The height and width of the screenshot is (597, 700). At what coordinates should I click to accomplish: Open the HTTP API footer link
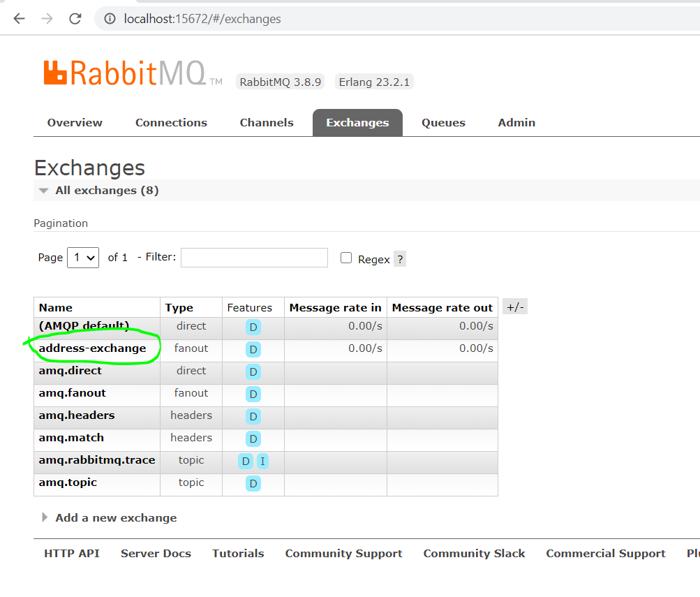pyautogui.click(x=72, y=554)
